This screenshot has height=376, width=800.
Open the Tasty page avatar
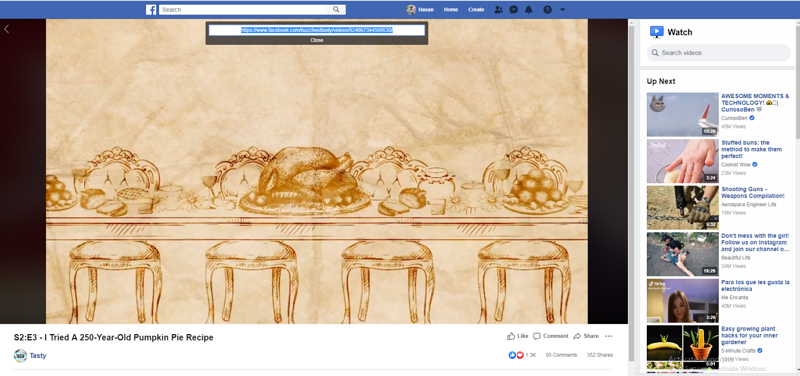click(x=20, y=356)
